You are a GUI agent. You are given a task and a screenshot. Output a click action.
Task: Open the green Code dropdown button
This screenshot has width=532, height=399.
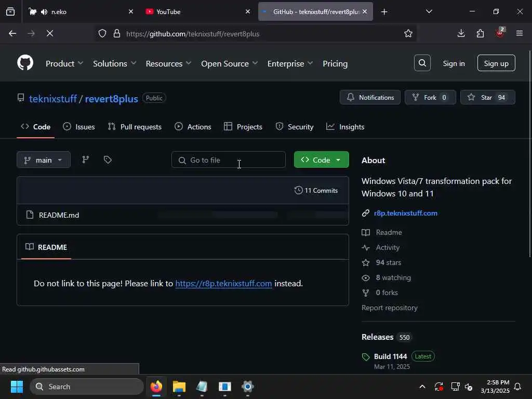click(321, 160)
